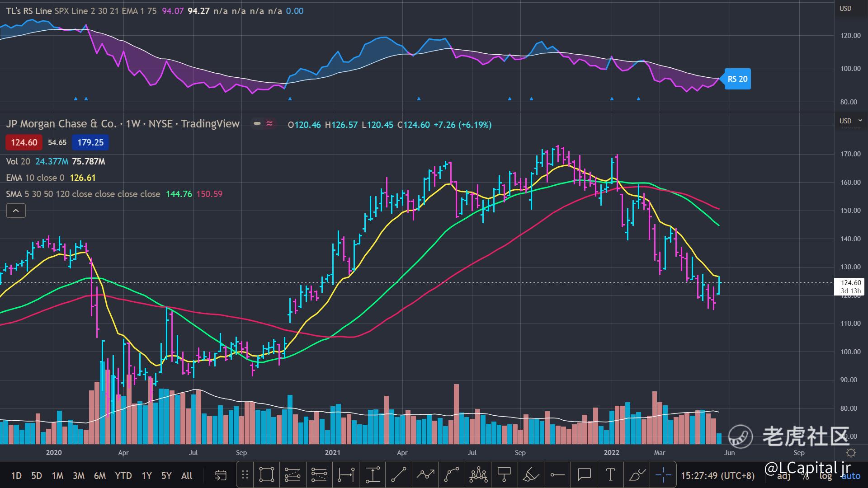This screenshot has height=488, width=868.
Task: Click the blue 179.25 price box
Action: (90, 142)
